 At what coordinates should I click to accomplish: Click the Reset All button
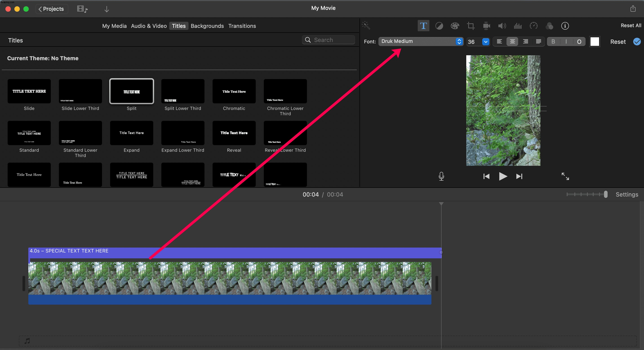(631, 25)
